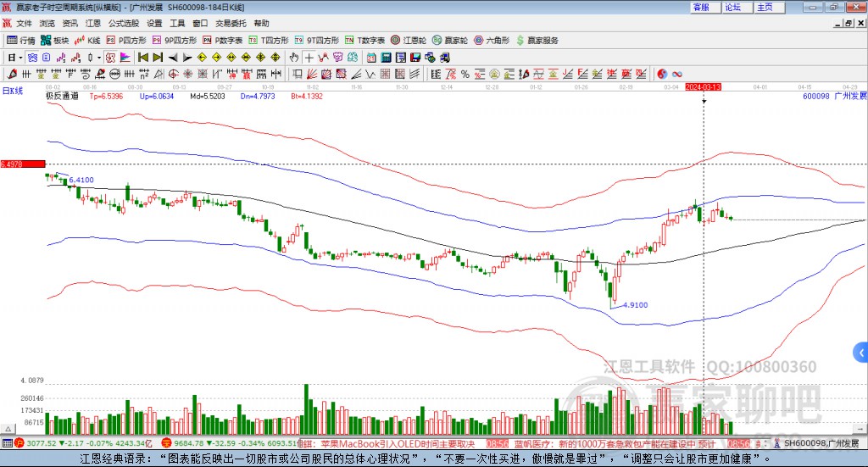The width and height of the screenshot is (868, 467).
Task: Open the calendar date tool
Action: click(x=371, y=58)
